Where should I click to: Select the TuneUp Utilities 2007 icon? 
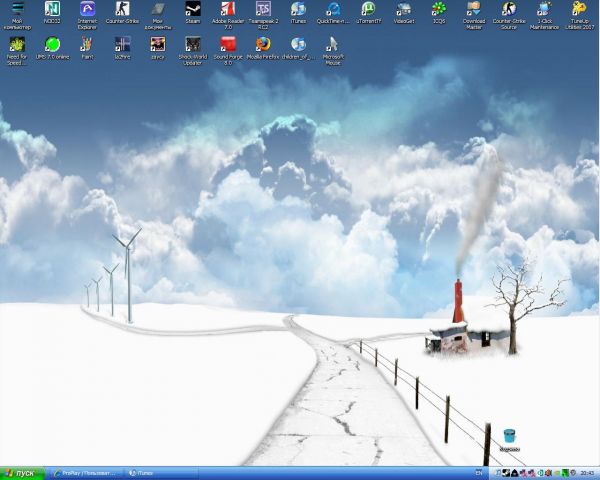[x=579, y=10]
